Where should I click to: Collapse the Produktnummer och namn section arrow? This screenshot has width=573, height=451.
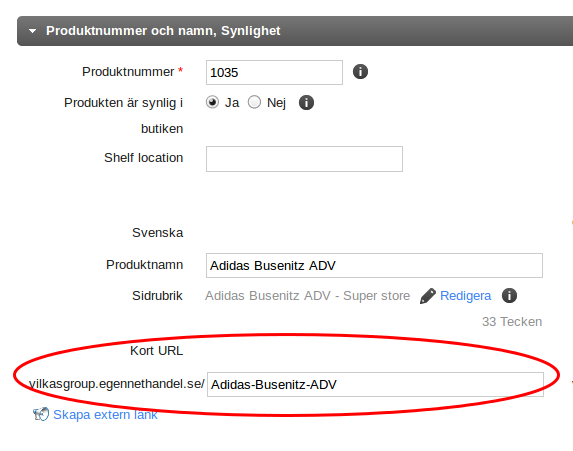click(x=33, y=31)
